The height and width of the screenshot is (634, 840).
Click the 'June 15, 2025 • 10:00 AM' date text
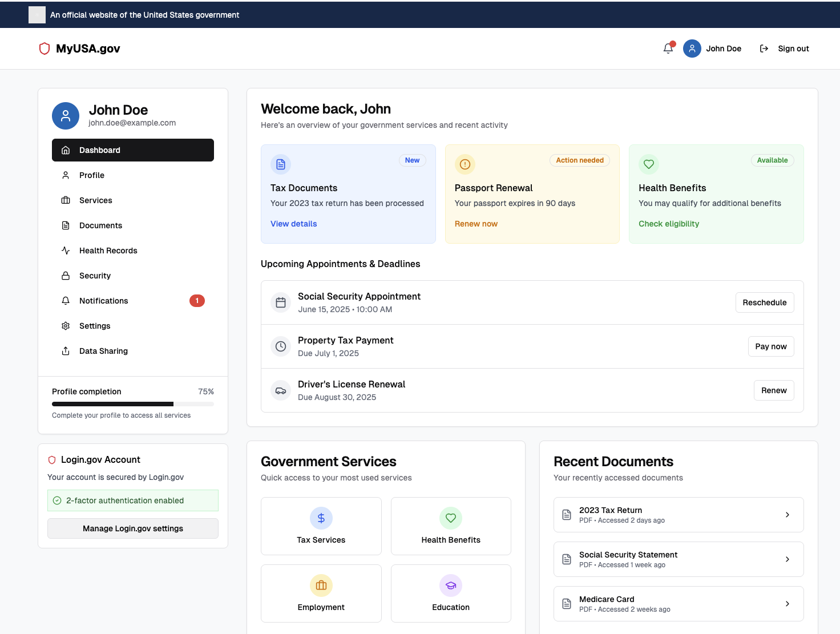click(x=345, y=309)
